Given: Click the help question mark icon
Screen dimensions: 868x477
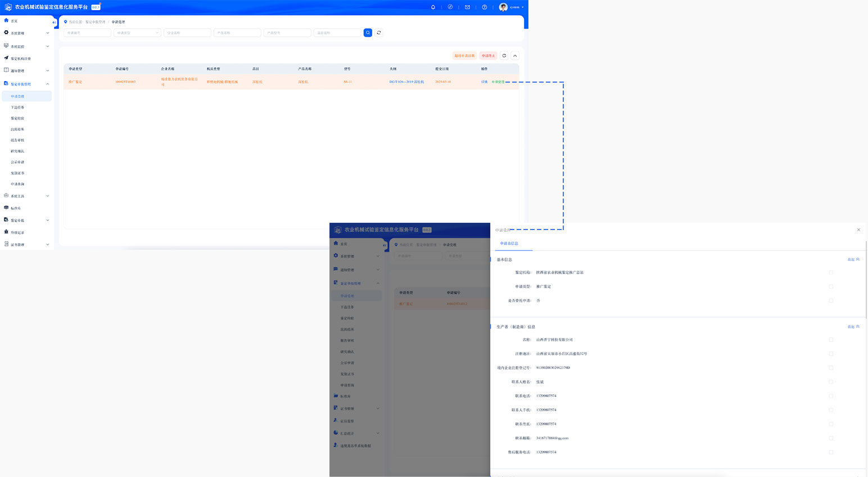Looking at the screenshot, I should pos(485,7).
